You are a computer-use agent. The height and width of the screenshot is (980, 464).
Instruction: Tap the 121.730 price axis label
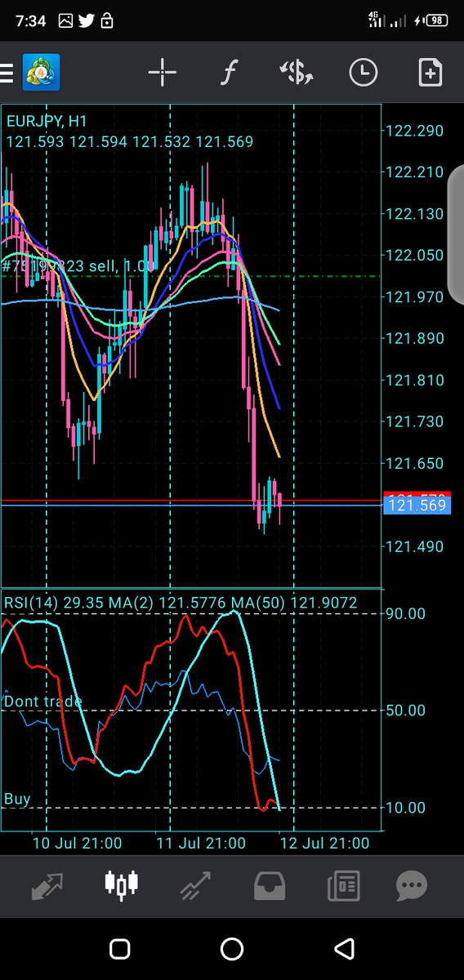click(x=415, y=421)
